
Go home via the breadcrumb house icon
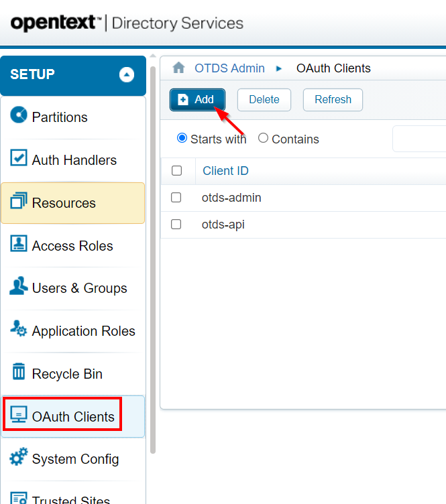(x=178, y=68)
